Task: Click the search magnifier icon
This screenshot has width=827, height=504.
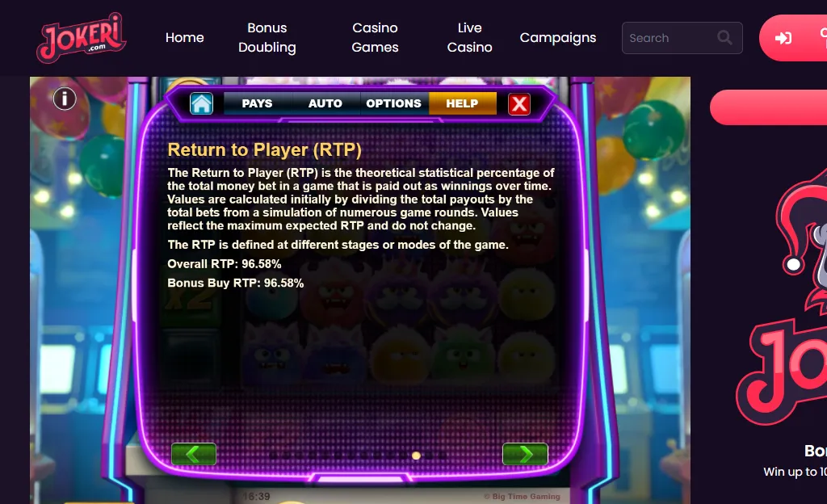Action: pos(724,37)
